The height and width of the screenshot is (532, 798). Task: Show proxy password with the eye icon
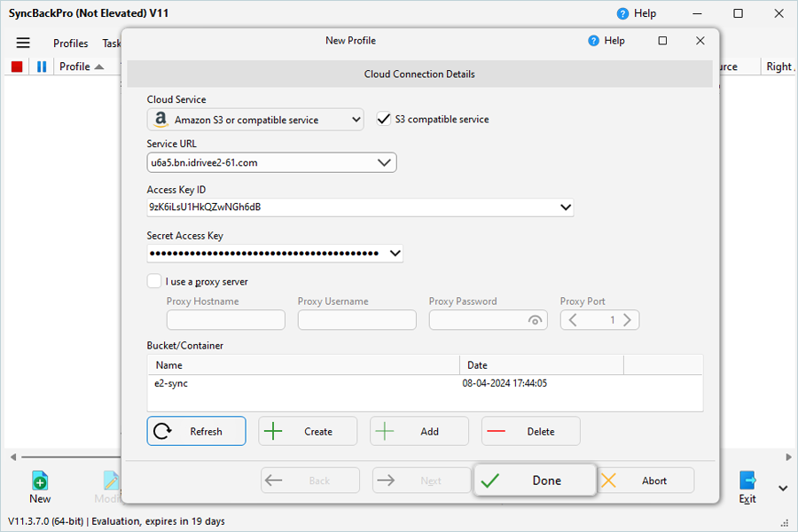[x=535, y=320]
